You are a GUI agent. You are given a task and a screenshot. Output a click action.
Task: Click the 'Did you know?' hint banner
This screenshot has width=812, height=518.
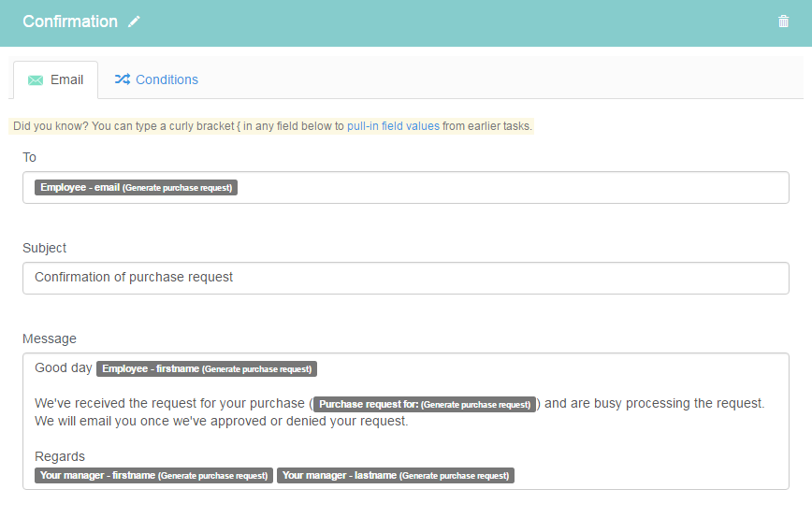point(271,126)
